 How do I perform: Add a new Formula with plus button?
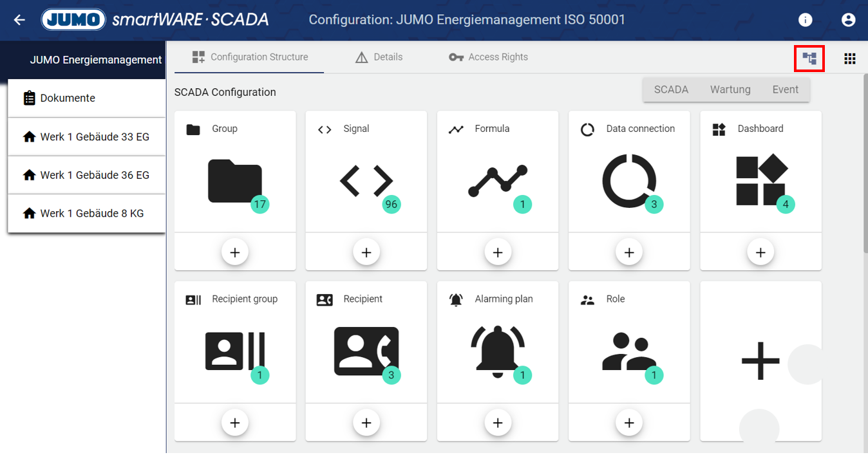point(498,253)
